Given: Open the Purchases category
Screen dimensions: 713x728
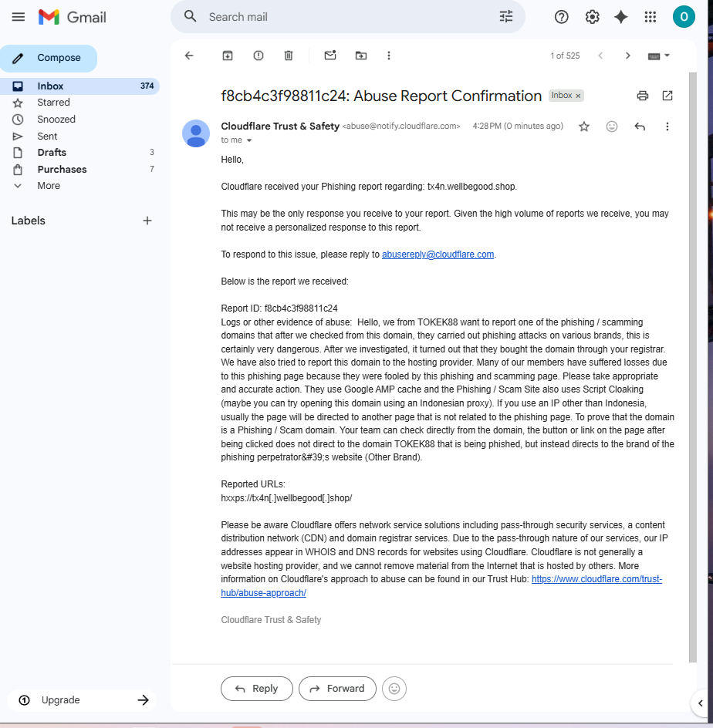Looking at the screenshot, I should click(62, 170).
